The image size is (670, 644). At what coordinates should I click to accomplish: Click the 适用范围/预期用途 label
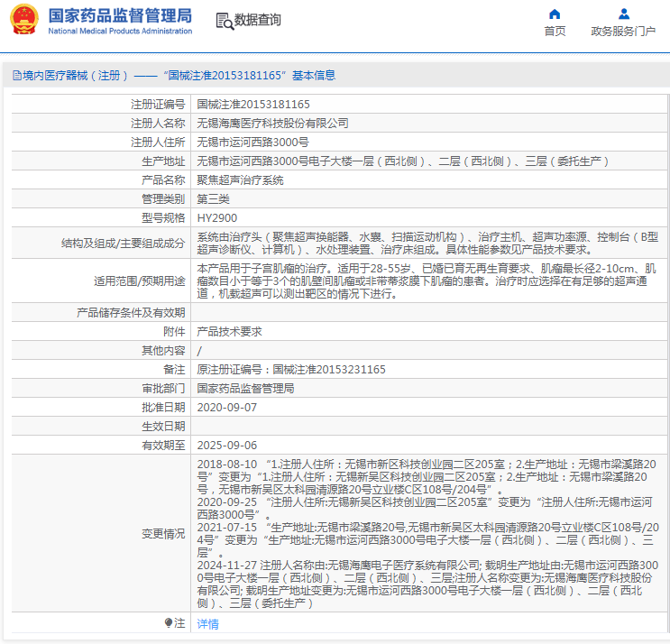[139, 281]
